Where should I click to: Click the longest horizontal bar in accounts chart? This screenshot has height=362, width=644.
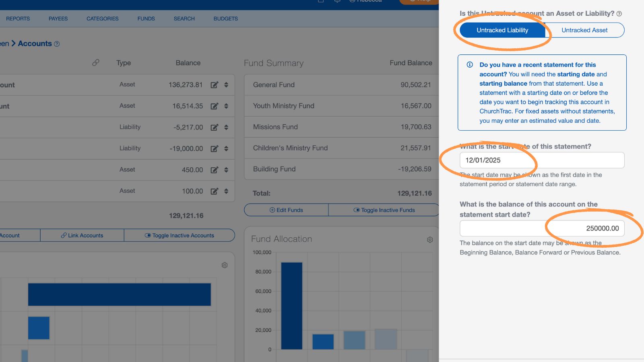(120, 294)
